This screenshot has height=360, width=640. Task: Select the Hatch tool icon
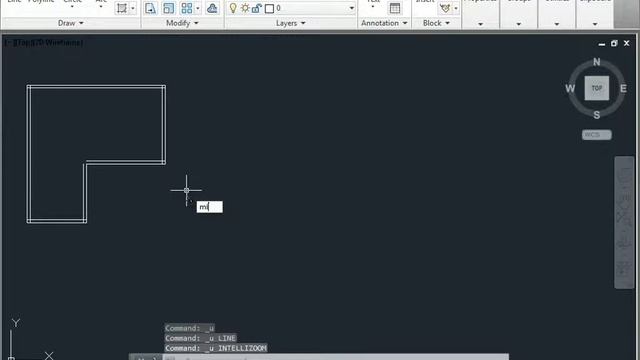(x=122, y=8)
